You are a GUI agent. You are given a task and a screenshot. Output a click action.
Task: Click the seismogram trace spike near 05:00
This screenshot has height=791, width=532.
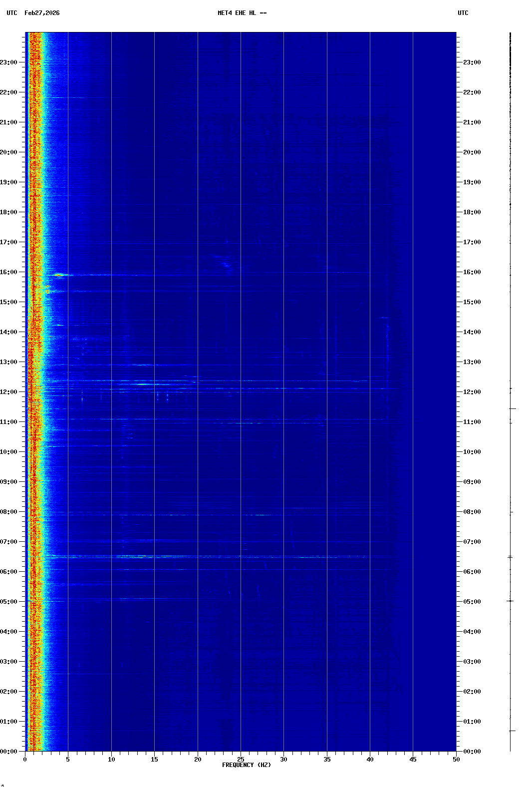click(510, 601)
